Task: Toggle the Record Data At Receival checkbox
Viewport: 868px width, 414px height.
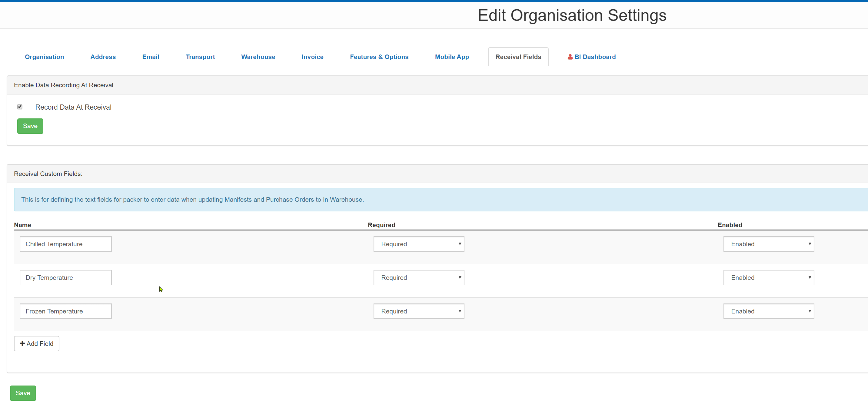Action: (20, 107)
